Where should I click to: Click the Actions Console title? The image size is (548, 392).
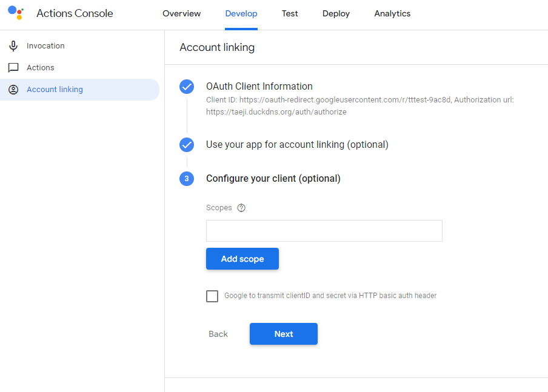tap(75, 13)
